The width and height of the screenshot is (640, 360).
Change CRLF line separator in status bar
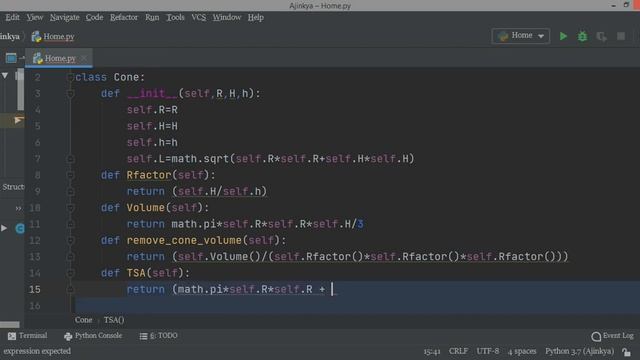coord(458,351)
